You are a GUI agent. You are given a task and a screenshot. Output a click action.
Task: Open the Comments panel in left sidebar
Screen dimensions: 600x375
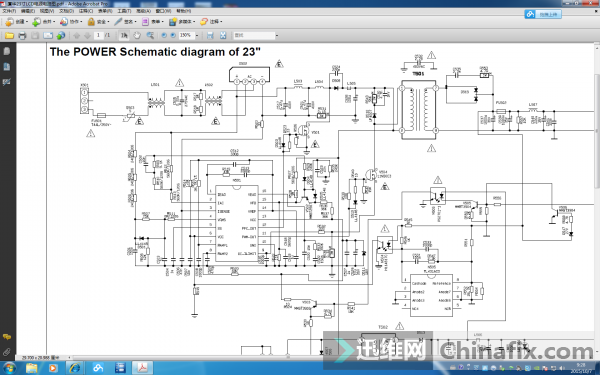(x=7, y=337)
